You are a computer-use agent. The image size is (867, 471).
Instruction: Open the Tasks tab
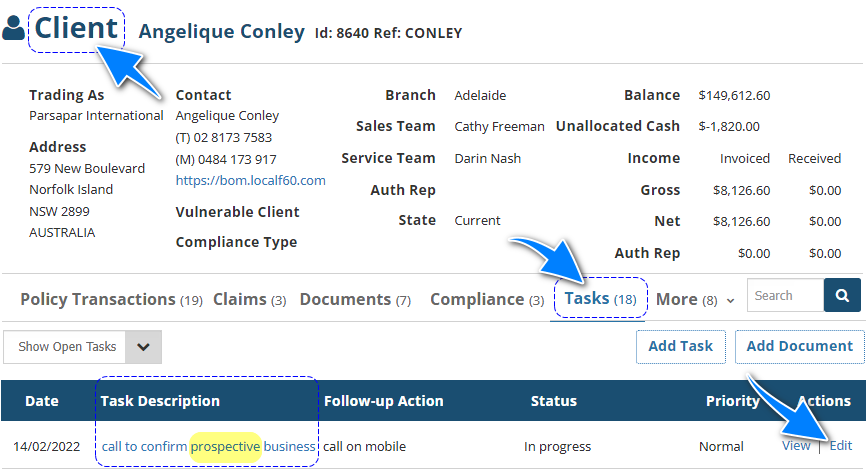[x=600, y=299]
